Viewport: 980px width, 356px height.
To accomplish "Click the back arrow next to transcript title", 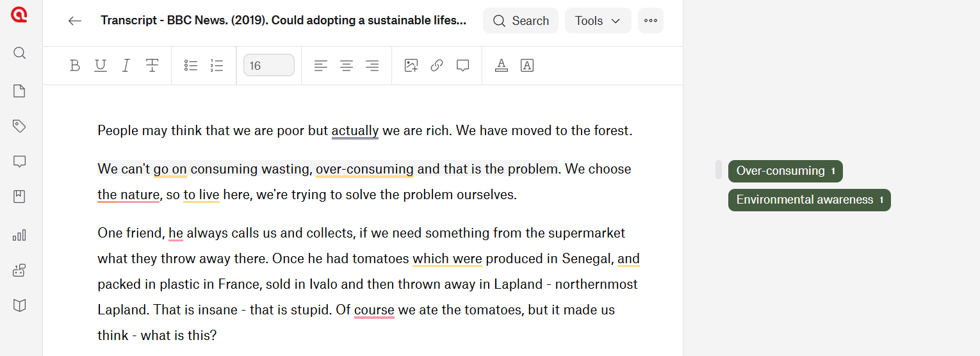I will 75,20.
